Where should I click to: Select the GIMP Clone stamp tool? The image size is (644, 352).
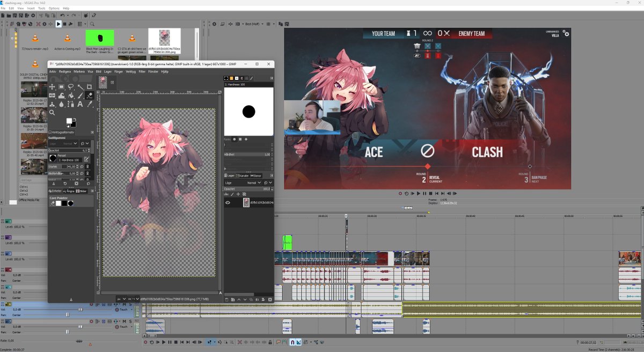(52, 104)
